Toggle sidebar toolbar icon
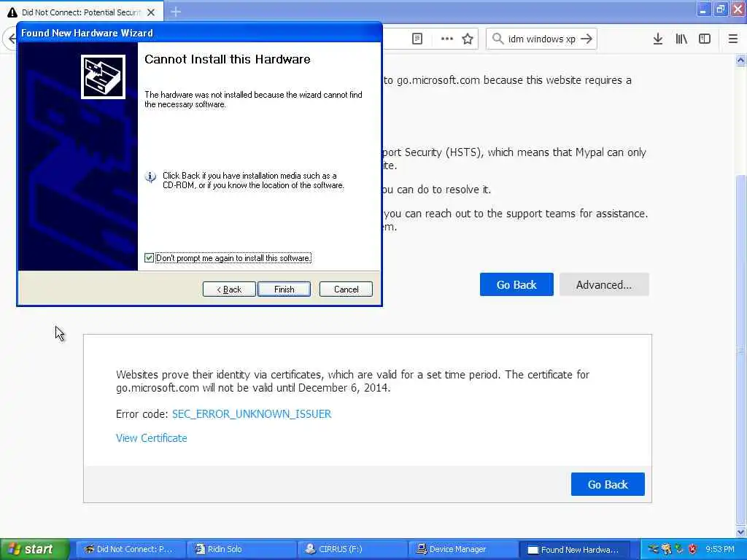 tap(705, 39)
